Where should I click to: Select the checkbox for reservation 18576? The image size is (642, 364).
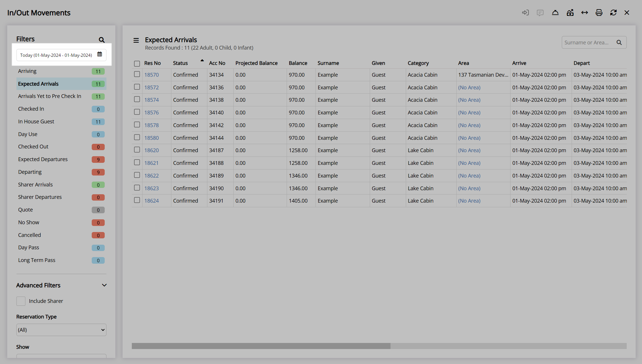137,112
